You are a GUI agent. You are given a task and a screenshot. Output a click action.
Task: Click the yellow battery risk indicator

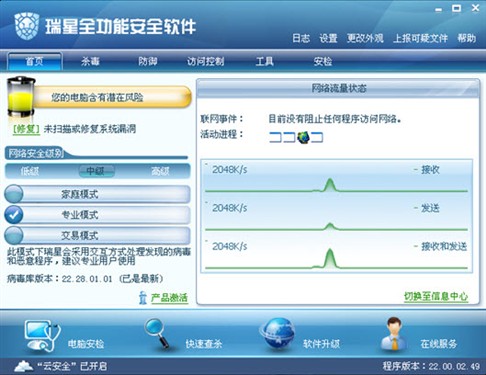(x=21, y=97)
